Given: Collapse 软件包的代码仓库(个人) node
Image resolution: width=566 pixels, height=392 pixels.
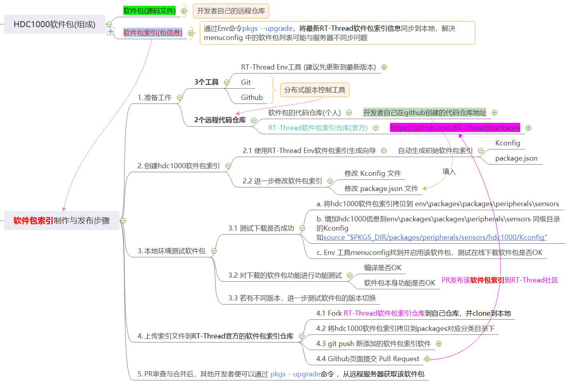Looking at the screenshot, I should [x=349, y=113].
